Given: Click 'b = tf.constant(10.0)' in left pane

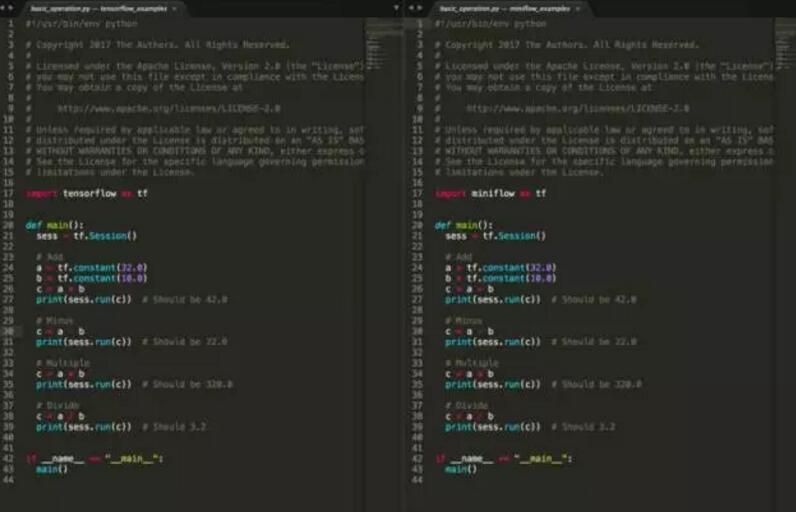Looking at the screenshot, I should click(92, 278).
